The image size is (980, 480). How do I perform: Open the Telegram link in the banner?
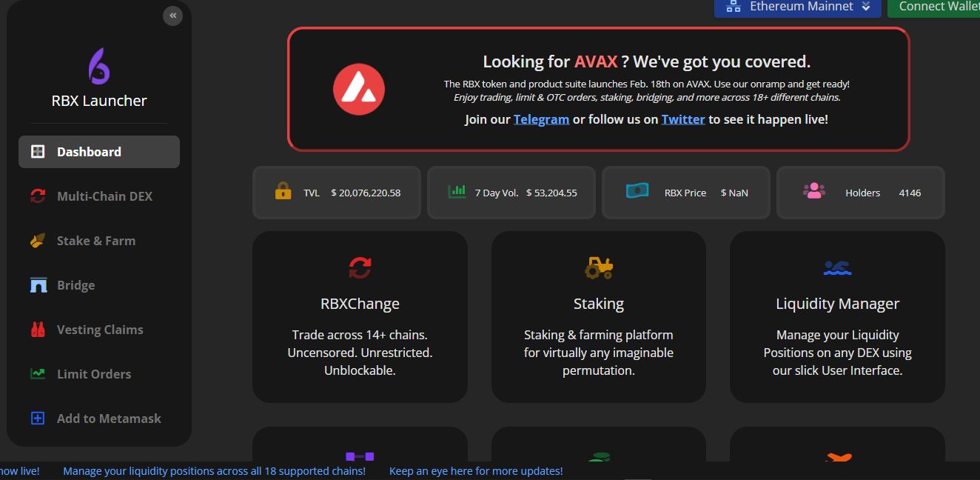point(541,119)
